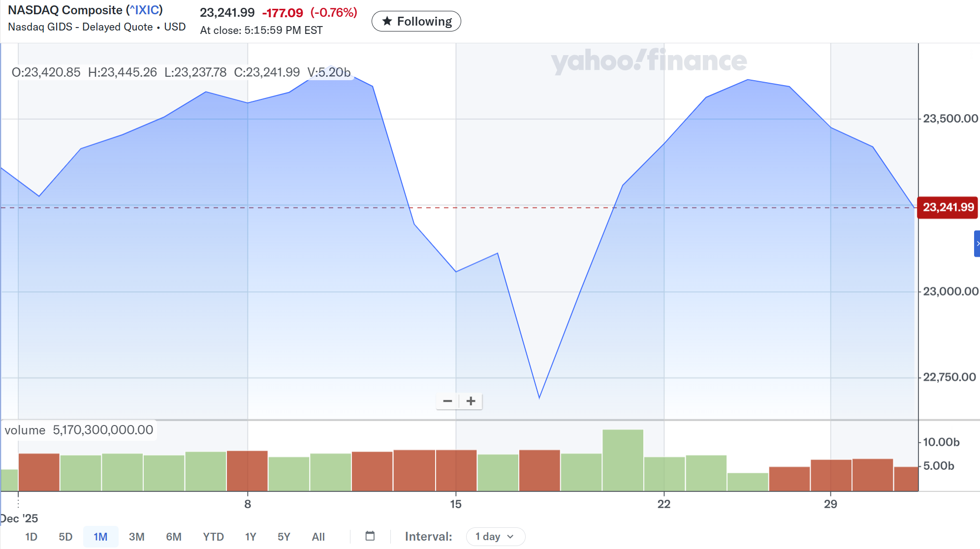Show the 1Y chart range

pyautogui.click(x=251, y=537)
